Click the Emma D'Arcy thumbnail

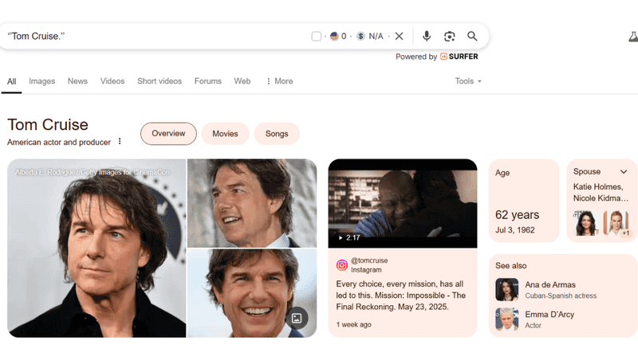click(x=507, y=319)
